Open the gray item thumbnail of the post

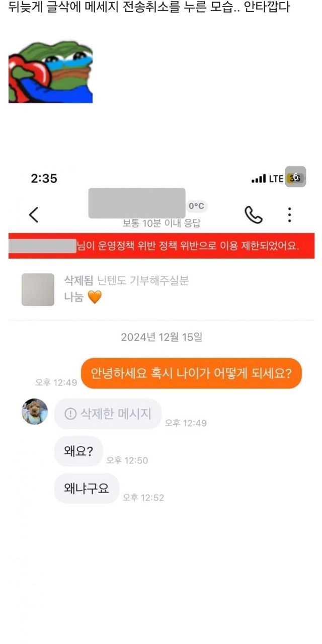tap(38, 289)
